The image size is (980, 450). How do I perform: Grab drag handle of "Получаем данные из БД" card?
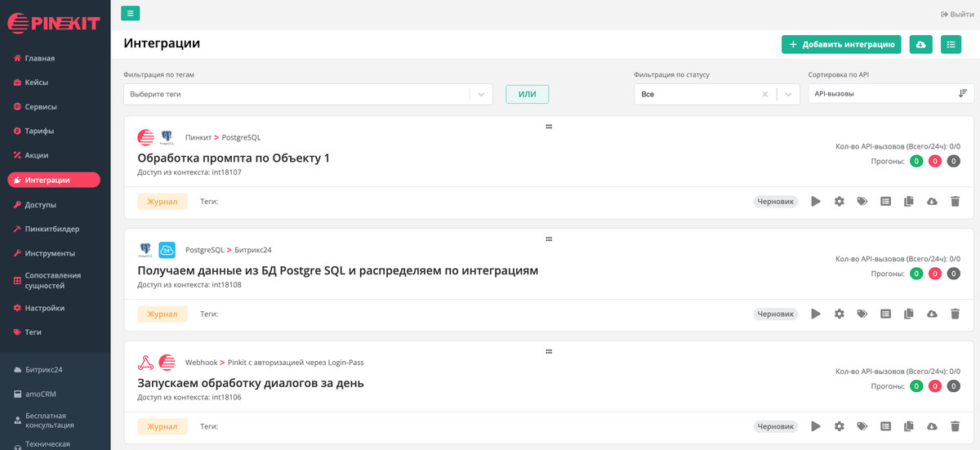coord(549,239)
